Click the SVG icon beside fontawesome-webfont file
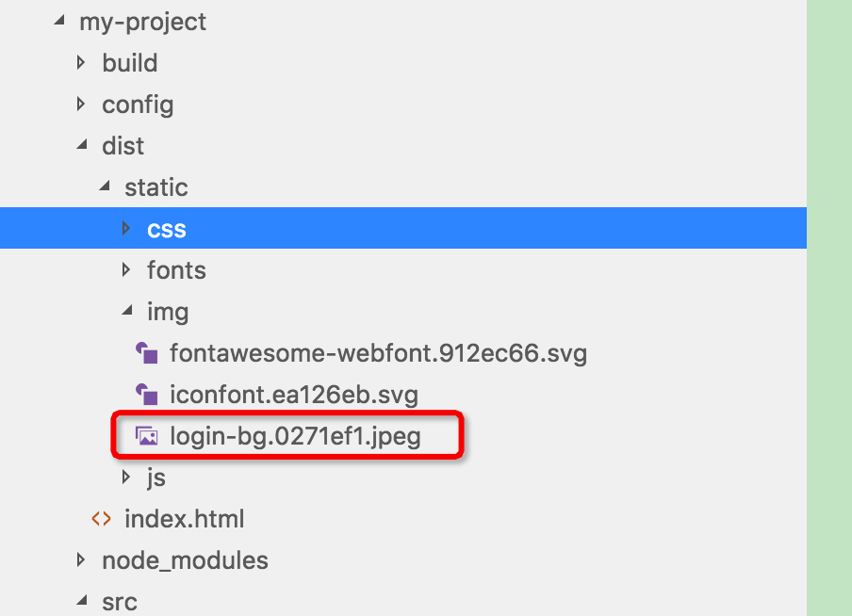 [146, 353]
